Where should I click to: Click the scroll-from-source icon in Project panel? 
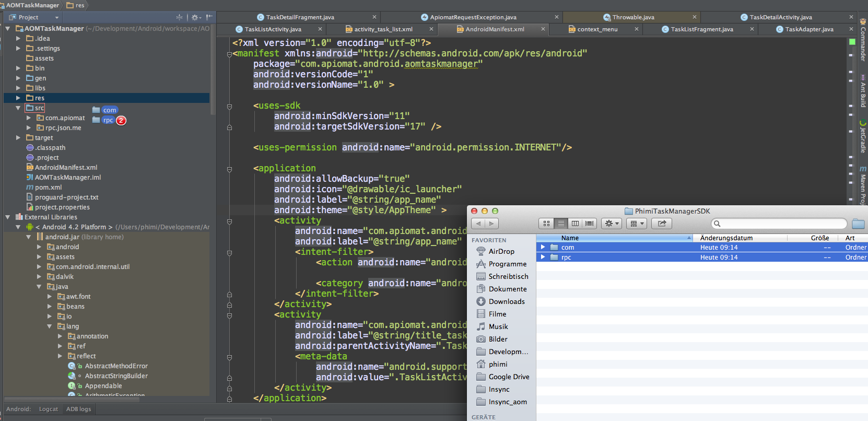click(180, 17)
